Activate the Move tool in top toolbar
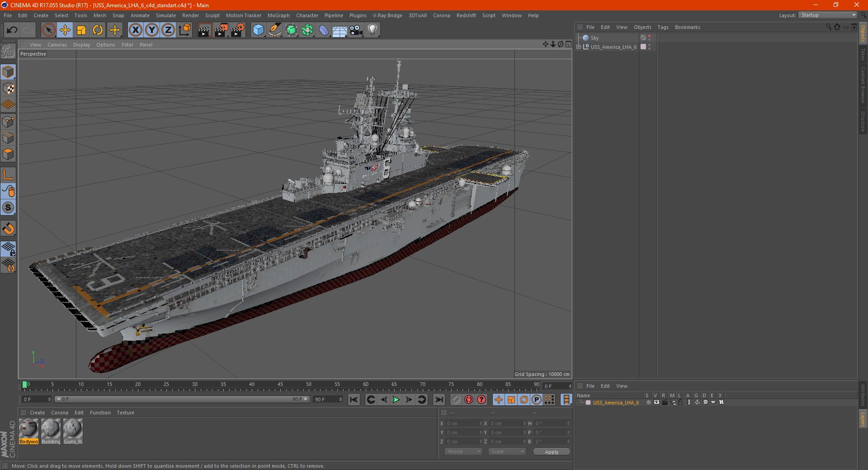 click(x=65, y=30)
